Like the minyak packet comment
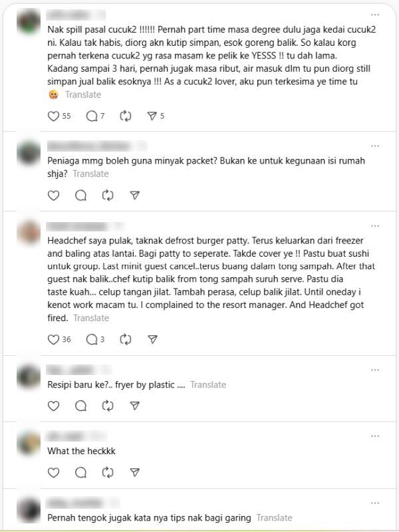 54,196
